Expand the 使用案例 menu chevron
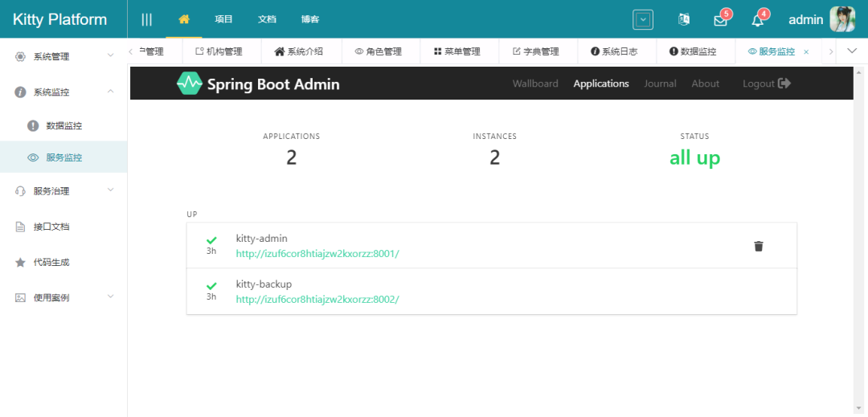 (x=111, y=296)
